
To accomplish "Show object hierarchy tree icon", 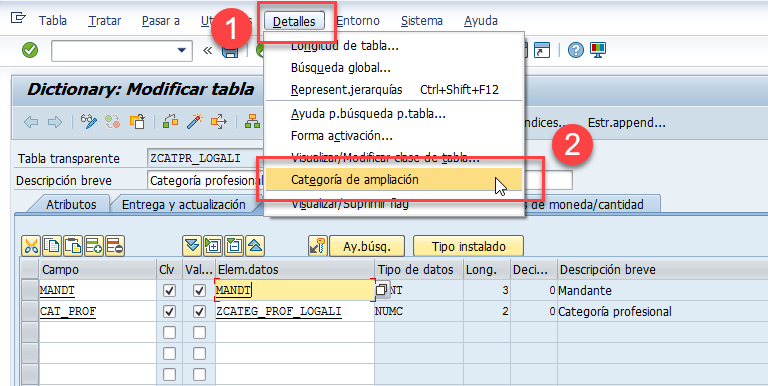I will tap(252, 121).
